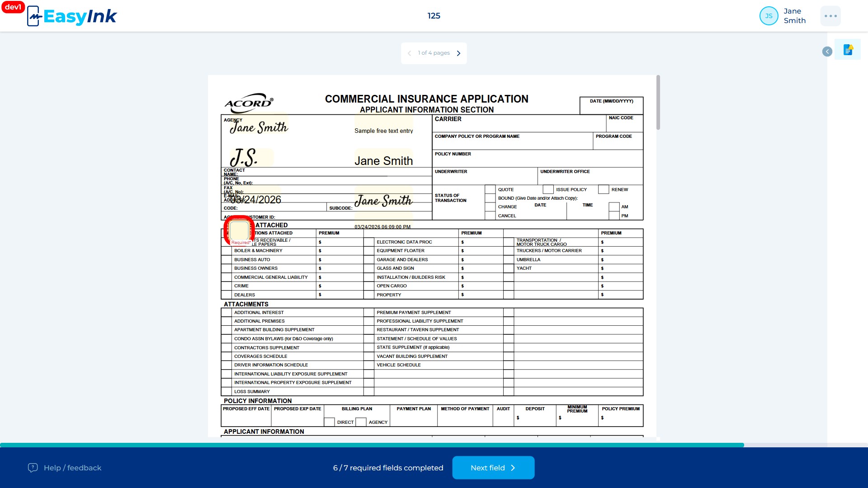Check the required highlighted checkbox field
The image size is (868, 488).
[x=239, y=230]
